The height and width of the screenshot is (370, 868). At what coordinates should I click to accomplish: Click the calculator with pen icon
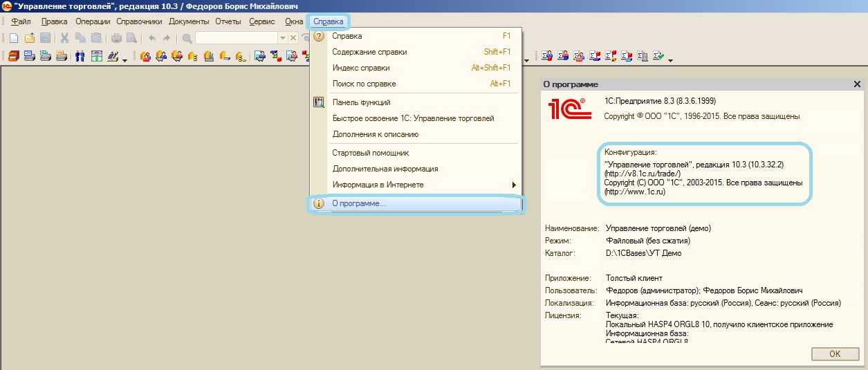coord(113,57)
